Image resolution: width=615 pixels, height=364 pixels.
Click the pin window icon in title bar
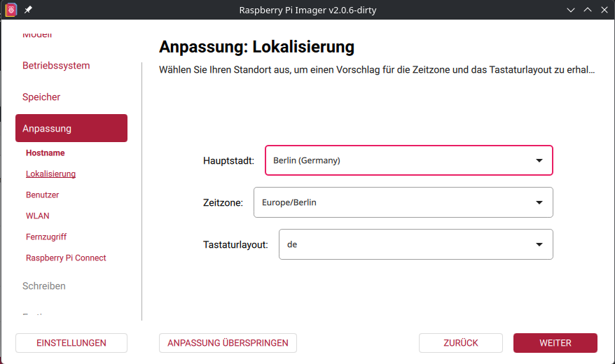(28, 10)
